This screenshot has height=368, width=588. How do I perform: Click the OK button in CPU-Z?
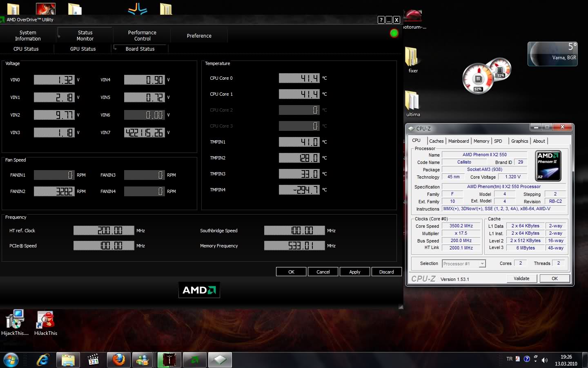coord(555,278)
